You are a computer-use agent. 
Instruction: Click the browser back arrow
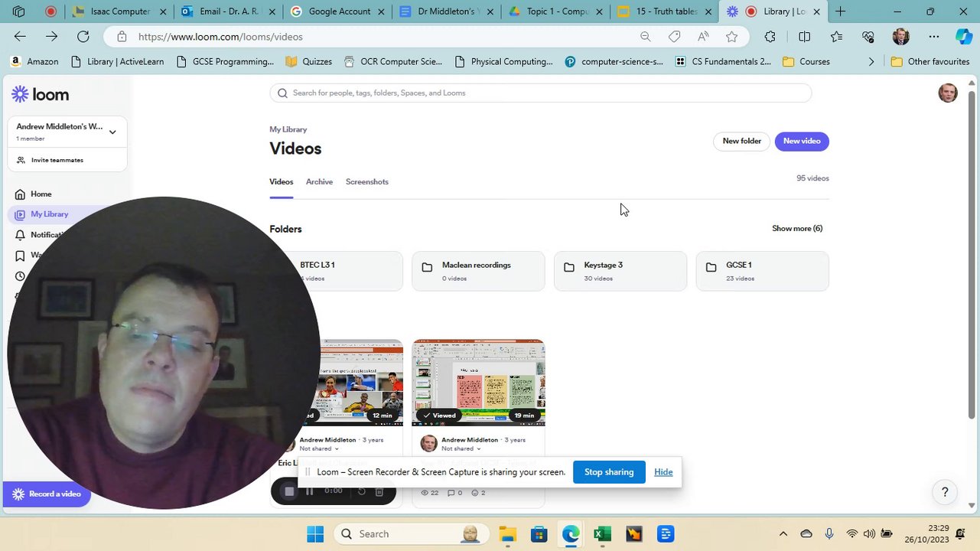click(20, 37)
